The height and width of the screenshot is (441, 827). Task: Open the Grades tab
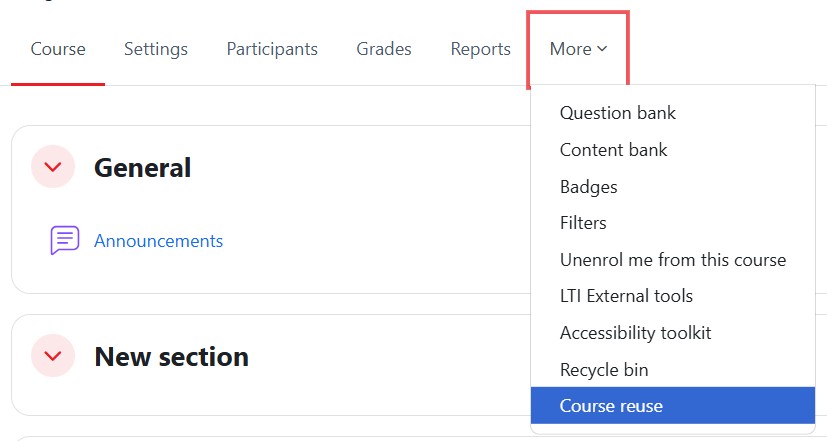[x=384, y=49]
